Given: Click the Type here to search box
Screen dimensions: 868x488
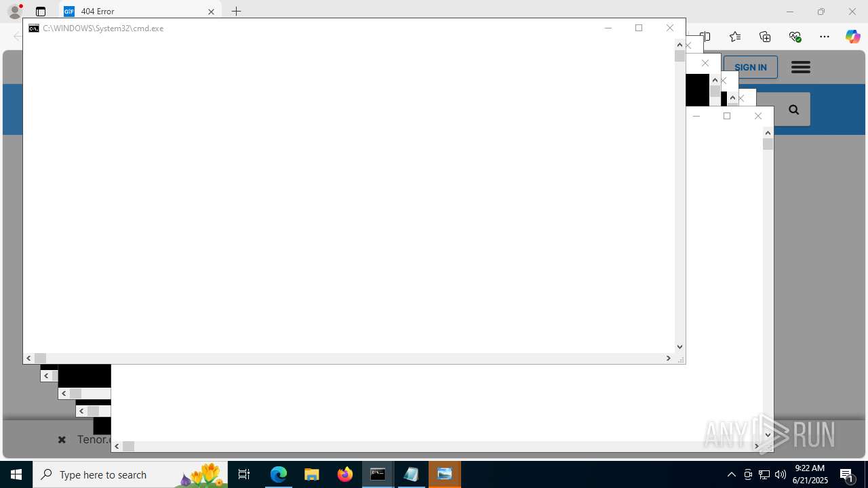Looking at the screenshot, I should click(130, 474).
